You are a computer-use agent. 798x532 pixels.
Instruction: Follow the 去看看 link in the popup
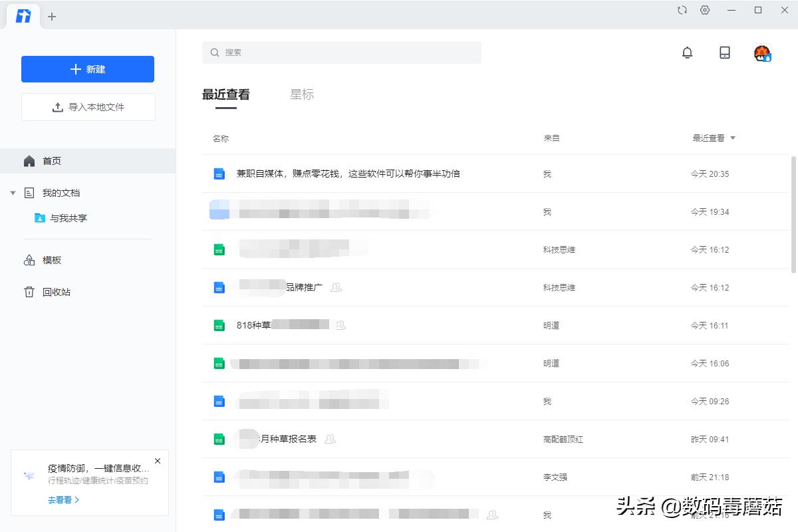[x=60, y=499]
